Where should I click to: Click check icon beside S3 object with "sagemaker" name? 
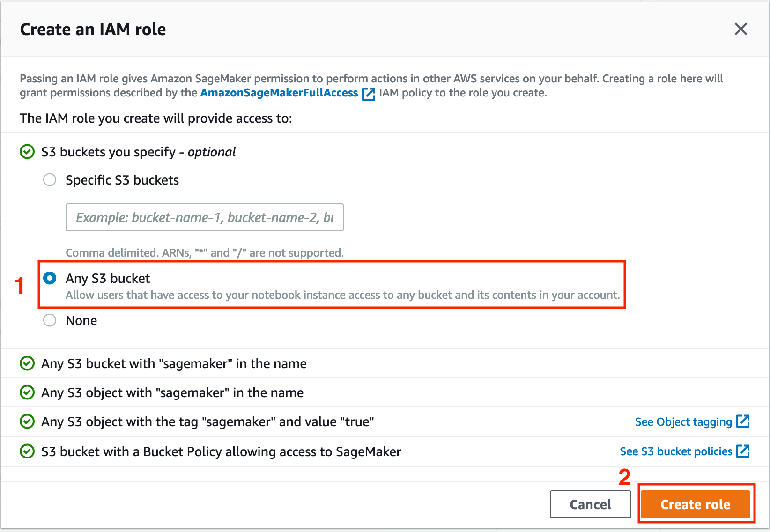pyautogui.click(x=27, y=392)
